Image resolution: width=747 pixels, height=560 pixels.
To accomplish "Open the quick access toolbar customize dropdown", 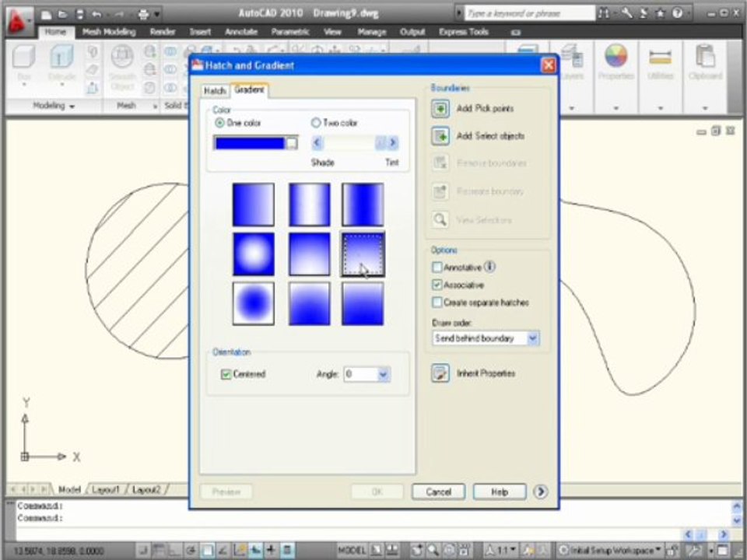I will [x=157, y=15].
